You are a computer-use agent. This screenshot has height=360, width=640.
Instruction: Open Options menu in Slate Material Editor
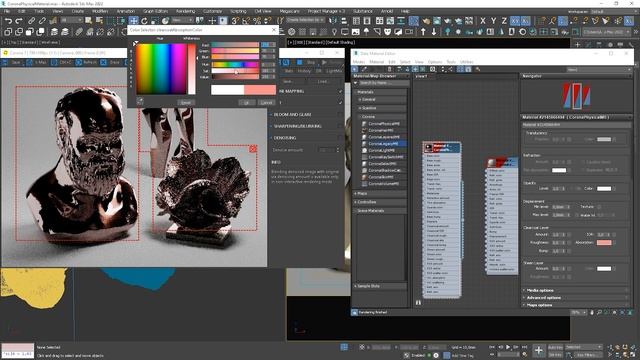[435, 62]
